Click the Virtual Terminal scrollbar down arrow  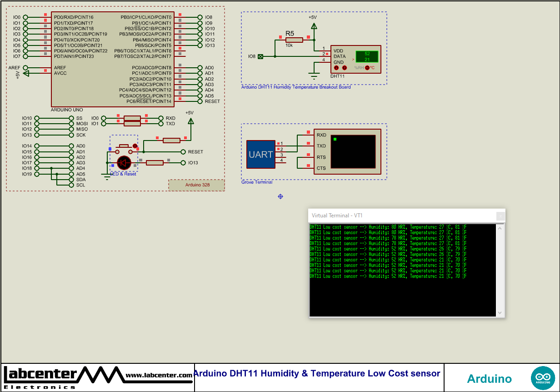[x=500, y=312]
